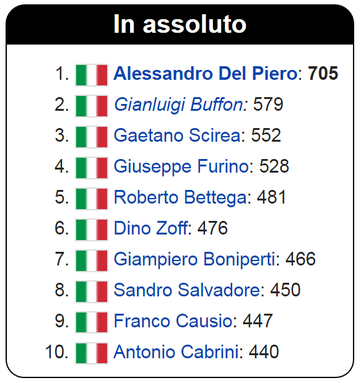Open the Sandro Salvadore link
This screenshot has width=361, height=383.
[187, 290]
